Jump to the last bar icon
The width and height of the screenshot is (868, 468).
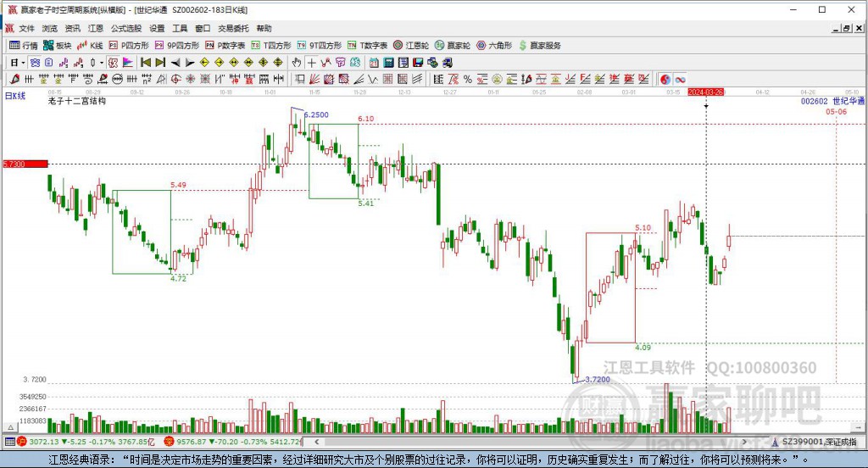click(160, 63)
